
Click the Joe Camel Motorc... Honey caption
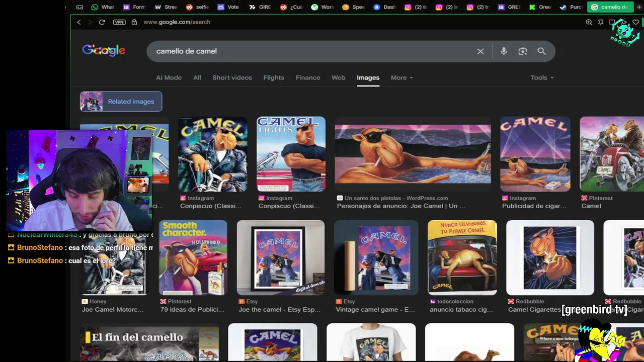[x=113, y=310]
